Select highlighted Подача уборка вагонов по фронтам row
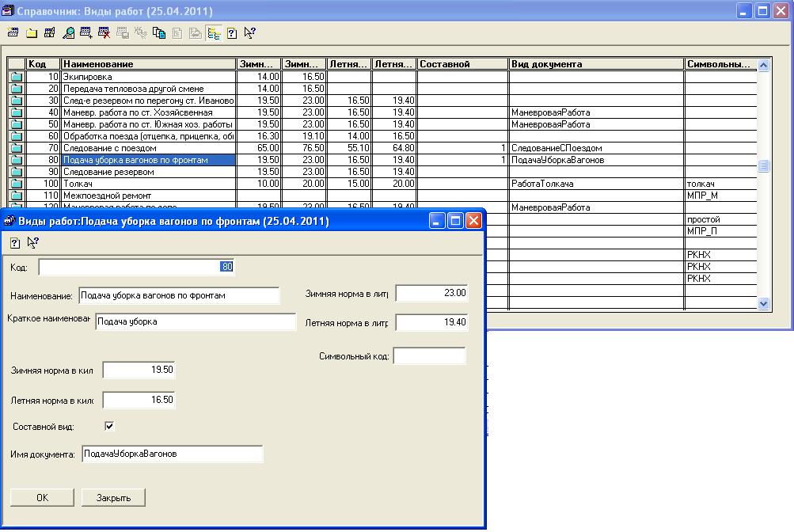Viewport: 794px width, 532px height. tap(148, 160)
